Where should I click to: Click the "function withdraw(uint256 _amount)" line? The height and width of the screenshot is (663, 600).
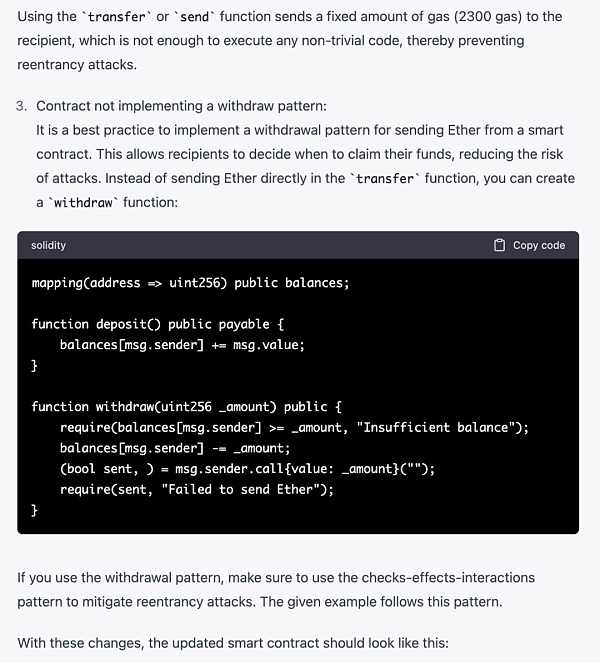pyautogui.click(x=186, y=407)
